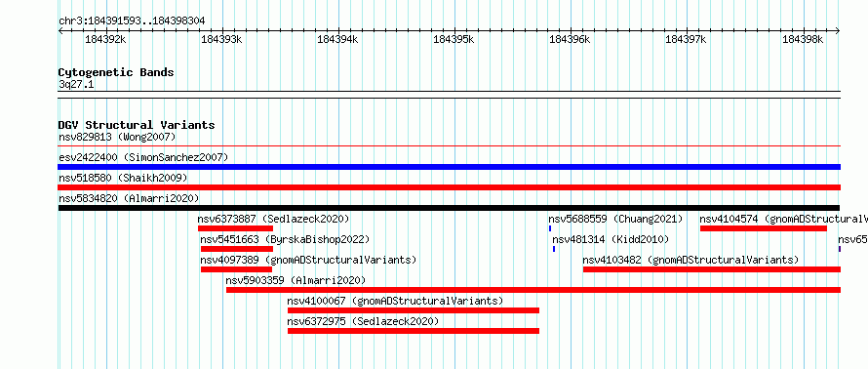Select the red bar under nsv5451663

click(237, 249)
